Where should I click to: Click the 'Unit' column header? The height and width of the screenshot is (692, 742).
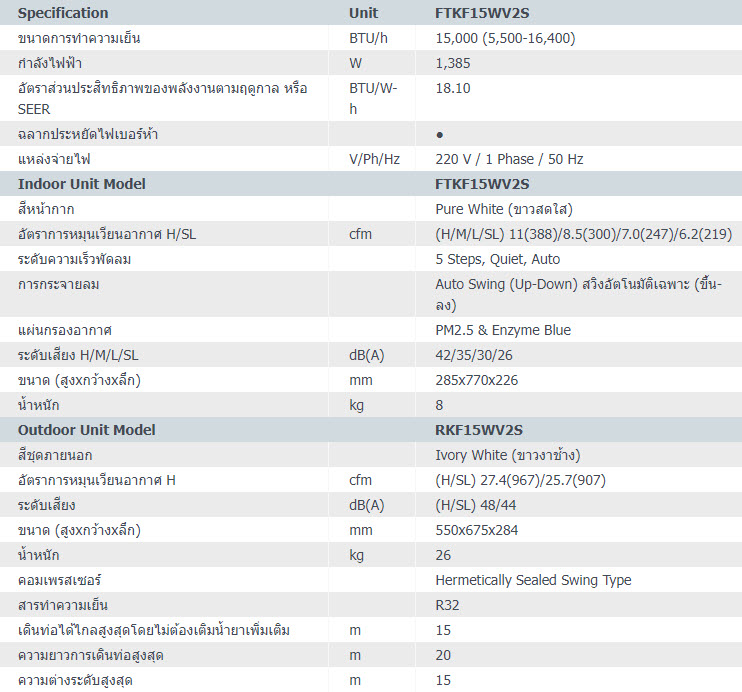click(x=363, y=13)
